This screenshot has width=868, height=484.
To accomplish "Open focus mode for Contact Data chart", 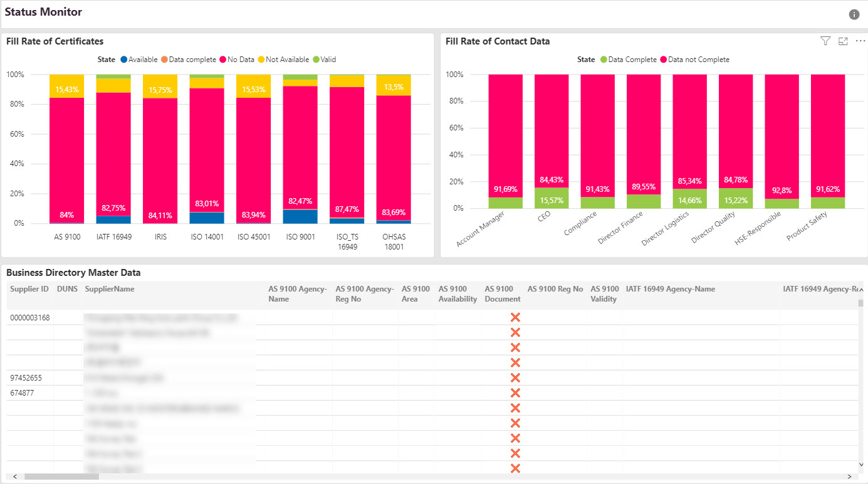I will (x=843, y=41).
